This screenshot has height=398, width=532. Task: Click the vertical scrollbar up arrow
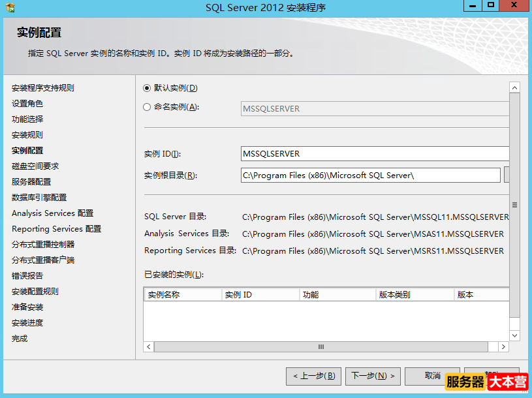pos(514,88)
